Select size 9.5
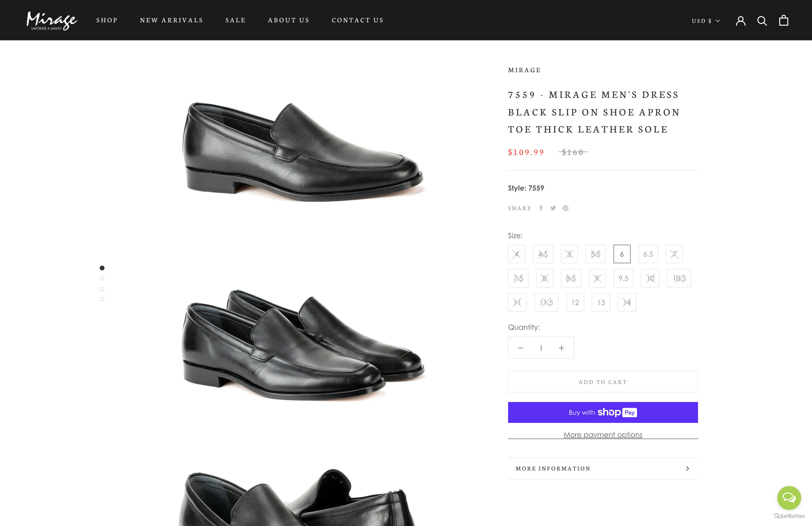The height and width of the screenshot is (526, 812). 623,278
